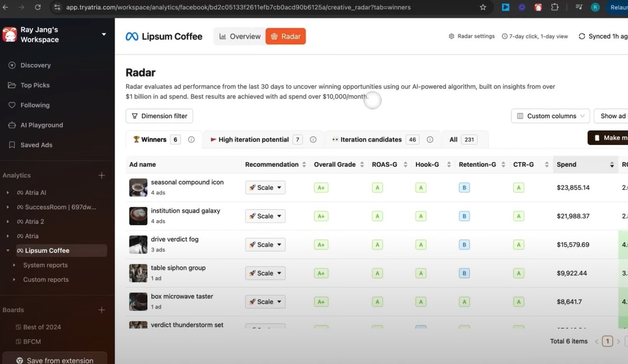Screen dimensions: 628x364
Task: Expand Custom reports
Action: [x=14, y=280]
